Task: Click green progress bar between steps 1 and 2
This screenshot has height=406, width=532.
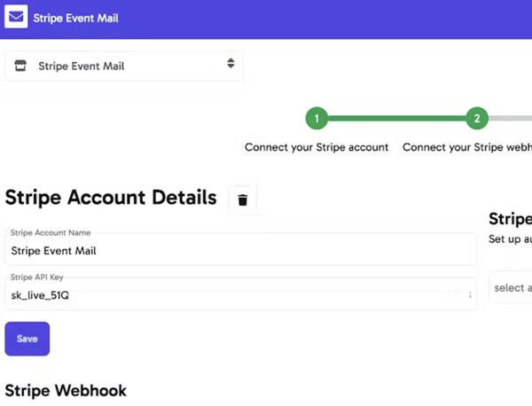Action: coord(396,118)
